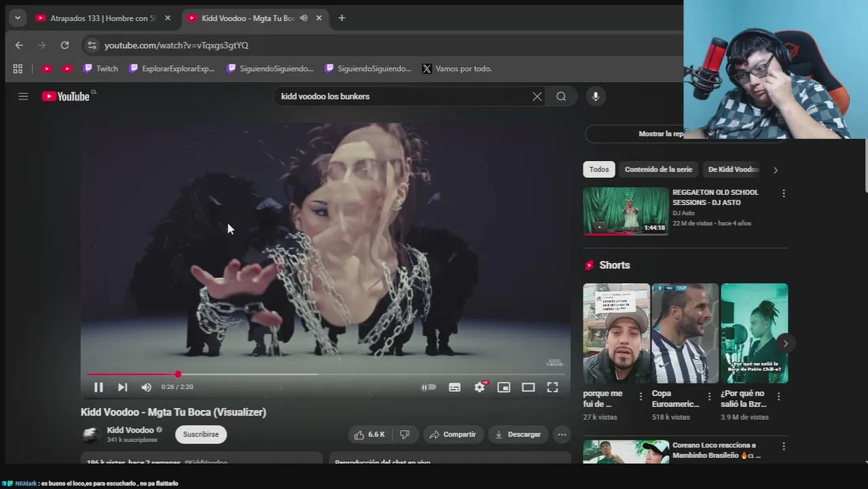Viewport: 868px width, 489px height.
Task: Open the 'porque me fui de' short
Action: click(x=616, y=333)
